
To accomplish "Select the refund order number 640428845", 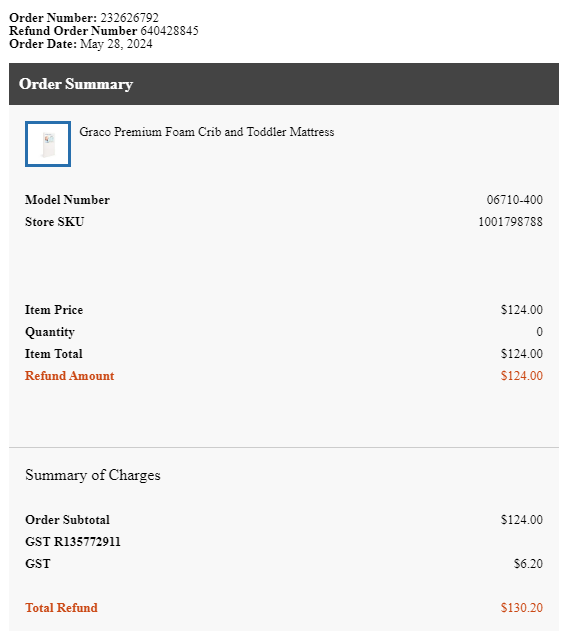I will pos(169,31).
